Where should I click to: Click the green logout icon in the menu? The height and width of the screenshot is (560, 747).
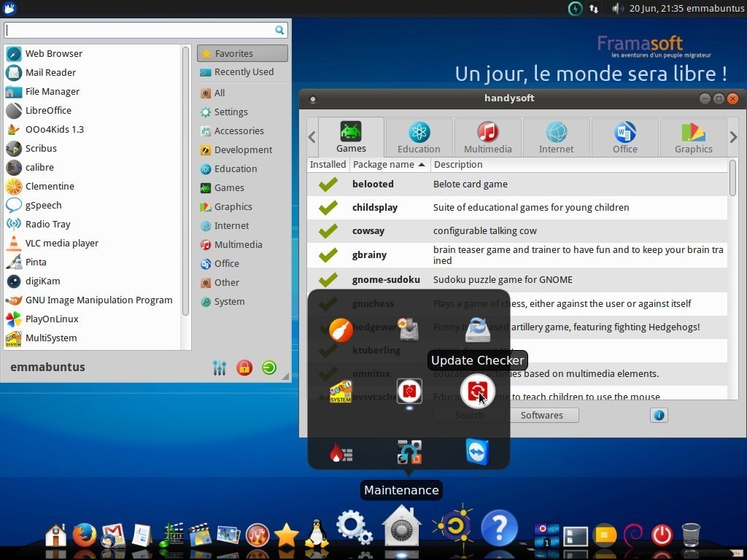point(269,367)
